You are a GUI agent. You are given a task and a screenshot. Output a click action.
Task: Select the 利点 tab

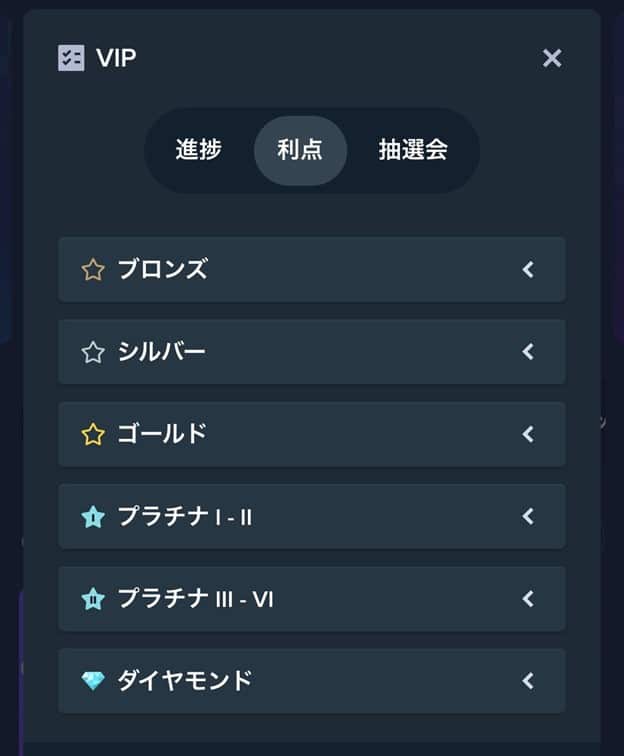(300, 150)
